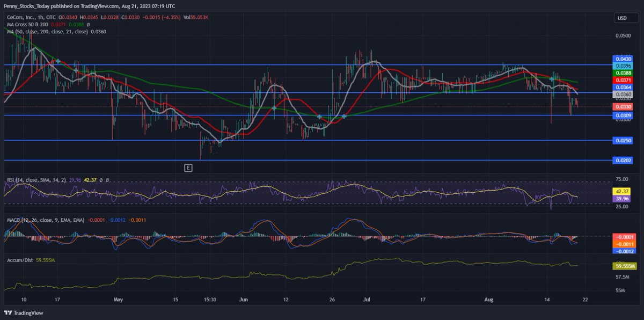Click the 0.0500 price axis tick
Viewport: 644px width, 320px height.
pos(623,37)
